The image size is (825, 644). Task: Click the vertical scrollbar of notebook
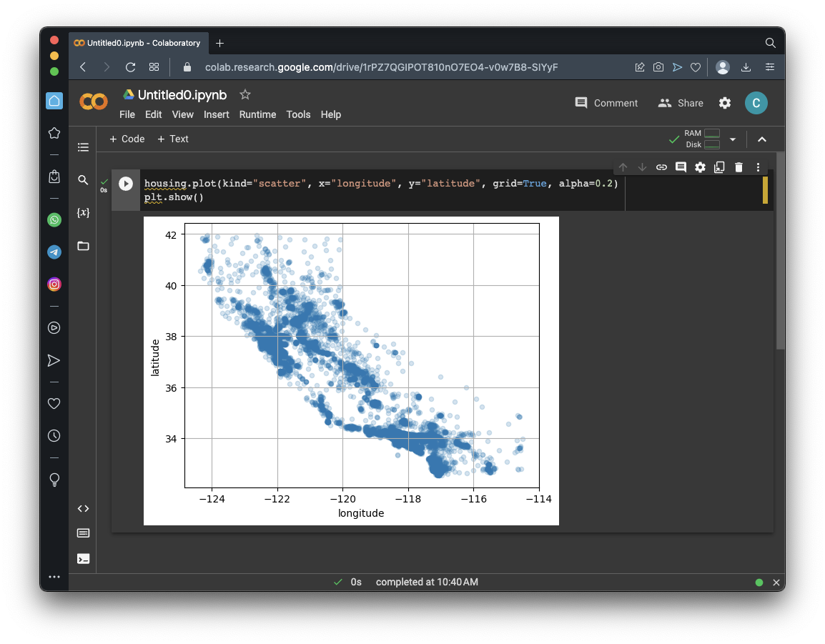(780, 250)
